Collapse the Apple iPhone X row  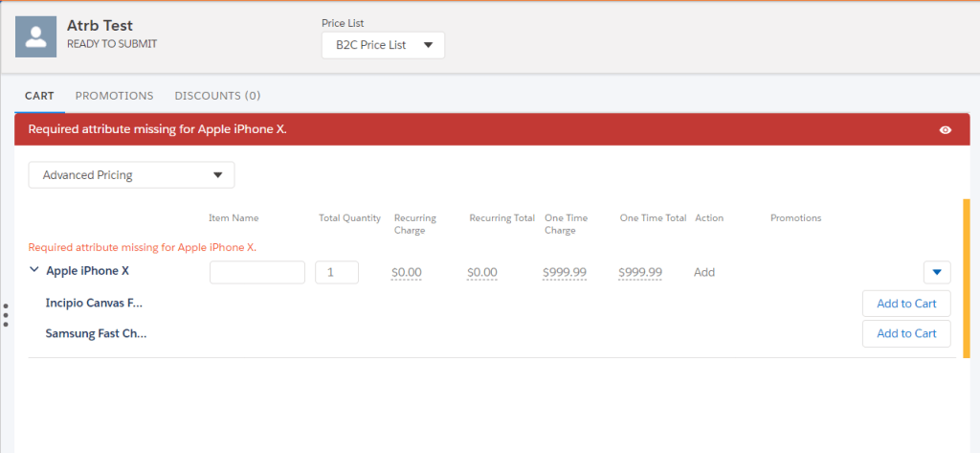coord(34,271)
